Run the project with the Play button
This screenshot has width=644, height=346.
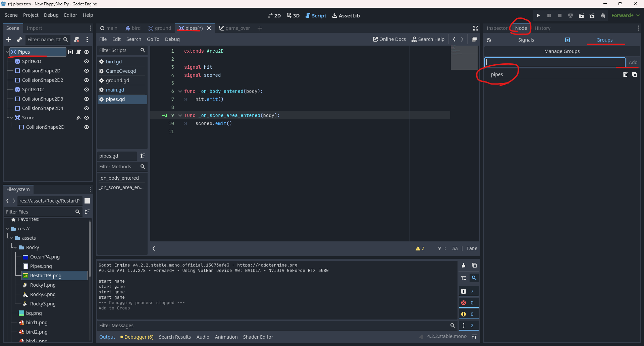(x=538, y=15)
